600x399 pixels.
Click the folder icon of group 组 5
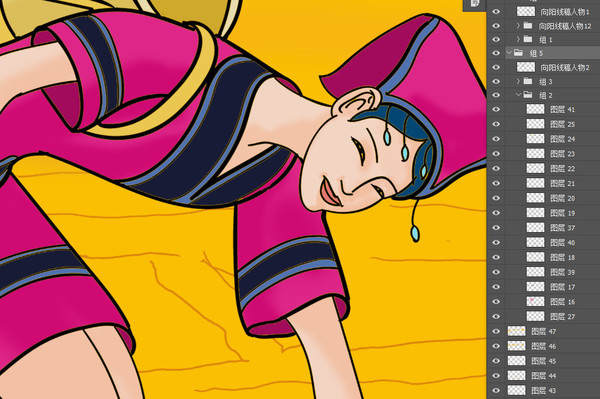coord(518,53)
